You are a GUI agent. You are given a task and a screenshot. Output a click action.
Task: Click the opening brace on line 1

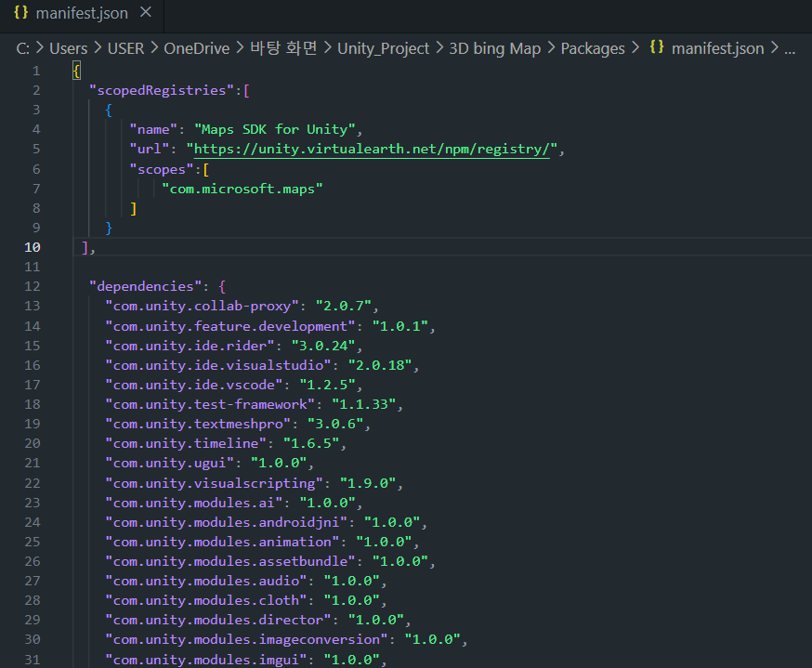[x=76, y=71]
